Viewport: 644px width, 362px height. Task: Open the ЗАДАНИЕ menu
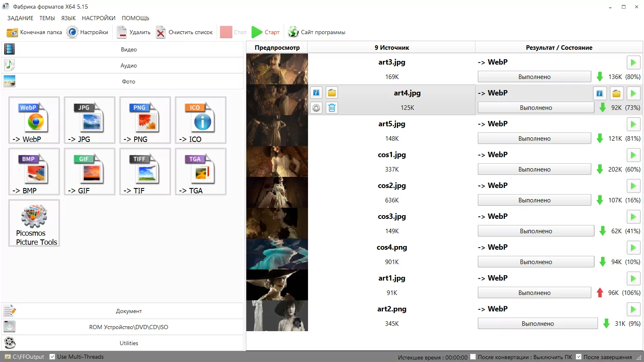point(20,18)
